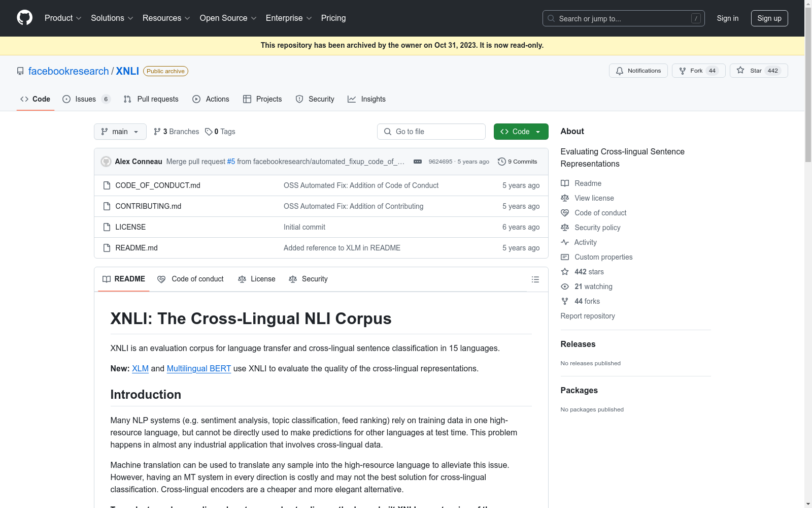Click the Report repository link
The height and width of the screenshot is (508, 812).
pos(588,316)
